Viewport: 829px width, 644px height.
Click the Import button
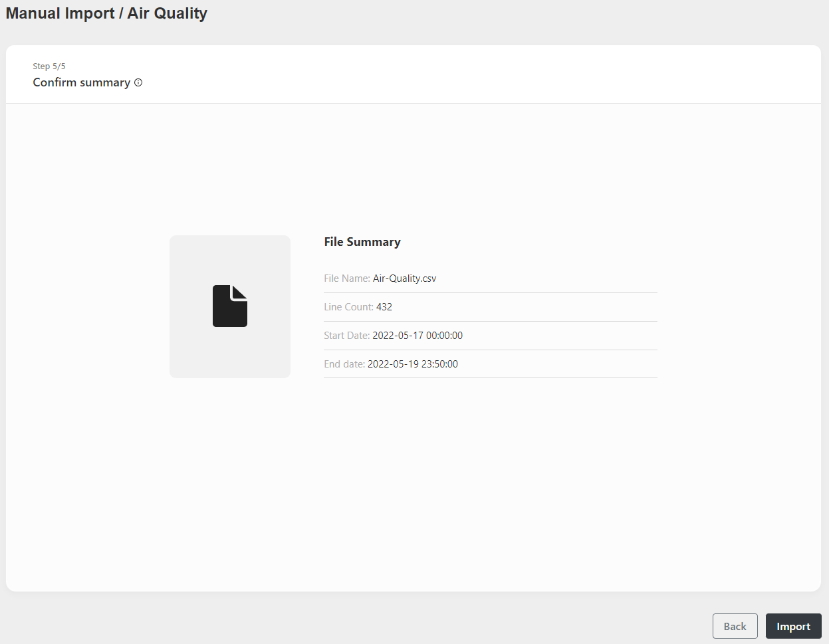(793, 626)
